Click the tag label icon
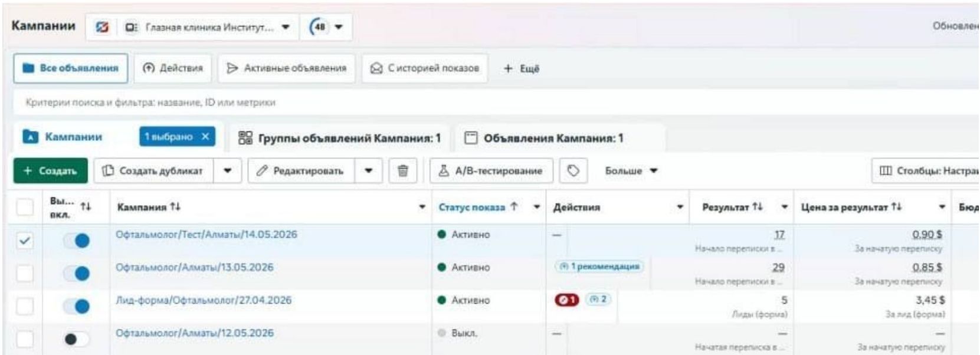Image resolution: width=980 pixels, height=355 pixels. click(573, 171)
